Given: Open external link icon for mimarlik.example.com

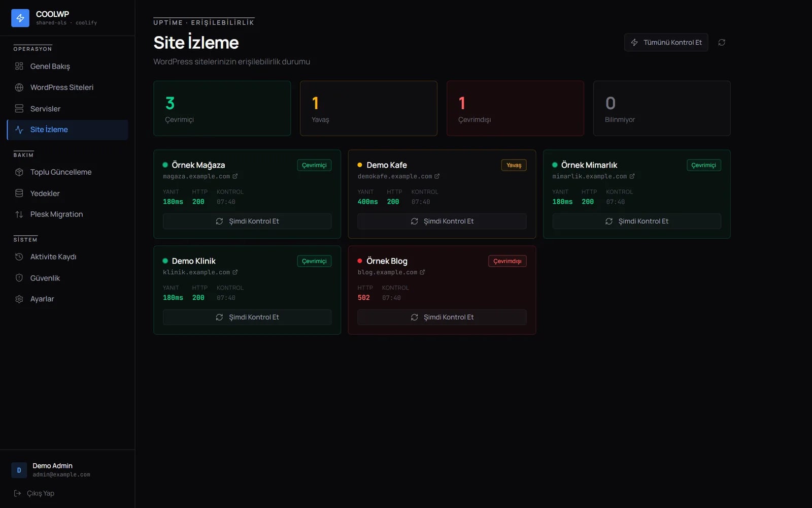Looking at the screenshot, I should tap(632, 176).
